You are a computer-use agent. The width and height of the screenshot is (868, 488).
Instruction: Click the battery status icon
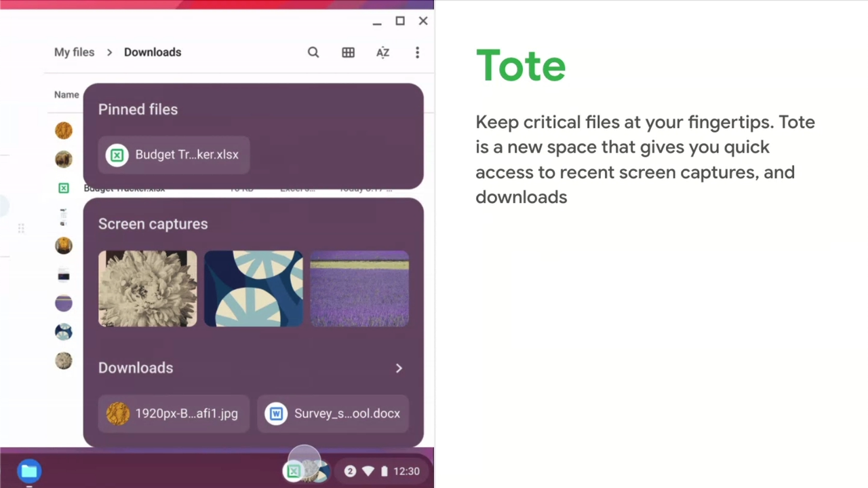[384, 471]
